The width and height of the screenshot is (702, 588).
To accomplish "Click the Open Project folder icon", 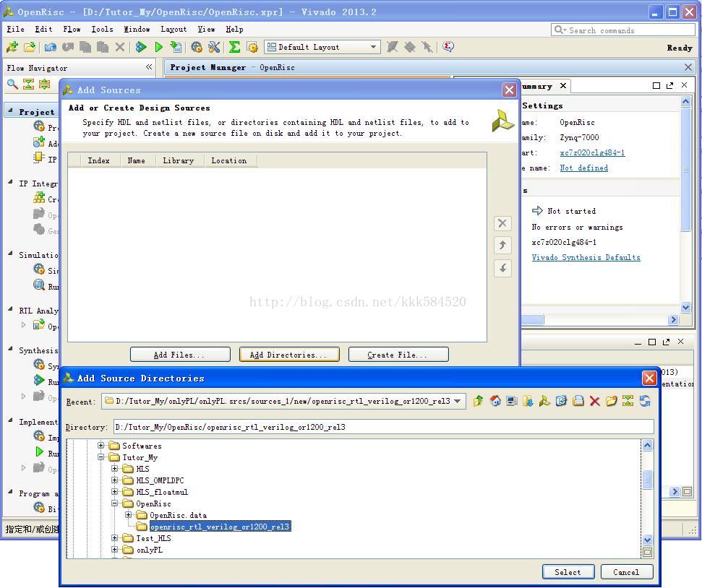I will pyautogui.click(x=30, y=47).
